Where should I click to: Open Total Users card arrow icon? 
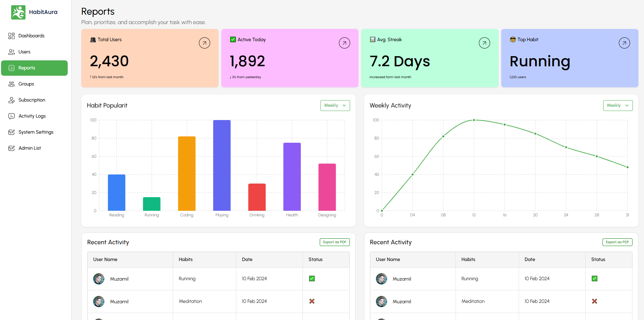click(205, 43)
